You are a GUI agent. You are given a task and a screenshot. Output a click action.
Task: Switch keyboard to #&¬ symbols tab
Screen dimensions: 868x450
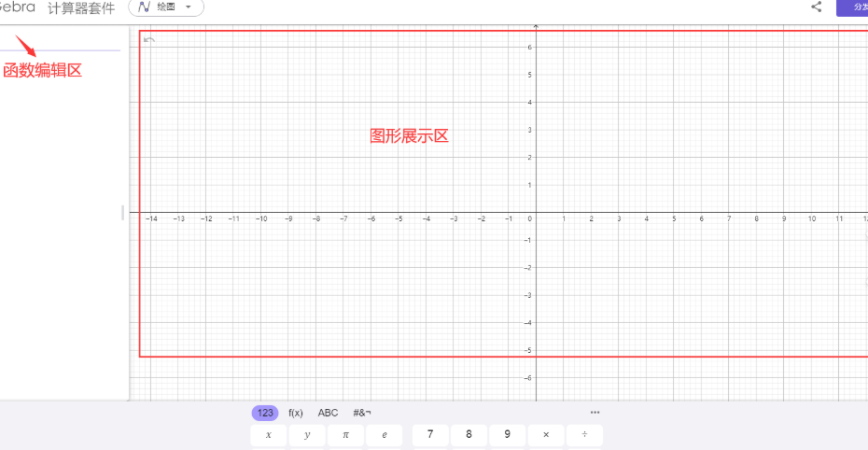[362, 413]
